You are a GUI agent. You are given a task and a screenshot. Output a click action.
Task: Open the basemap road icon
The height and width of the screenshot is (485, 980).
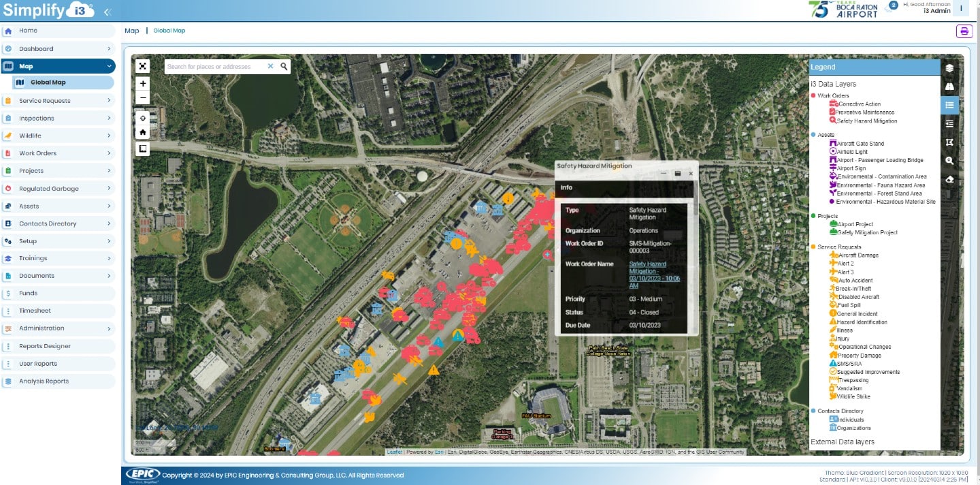coord(949,87)
